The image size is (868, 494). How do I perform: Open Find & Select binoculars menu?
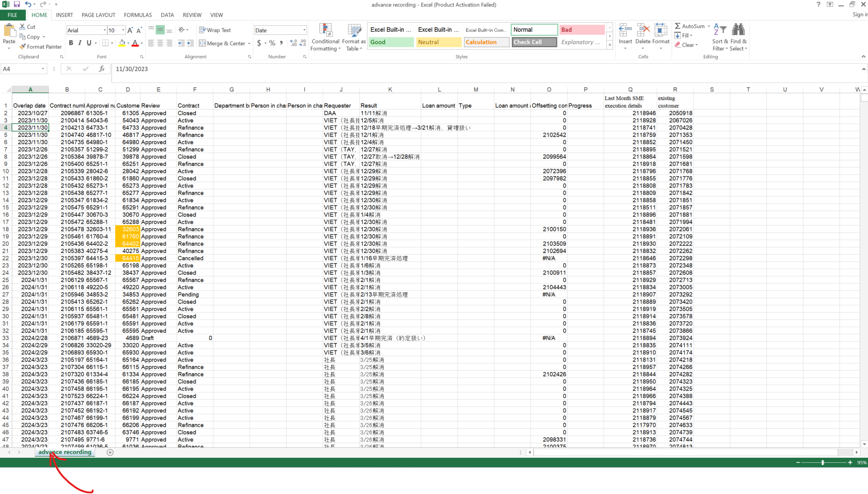coord(738,37)
